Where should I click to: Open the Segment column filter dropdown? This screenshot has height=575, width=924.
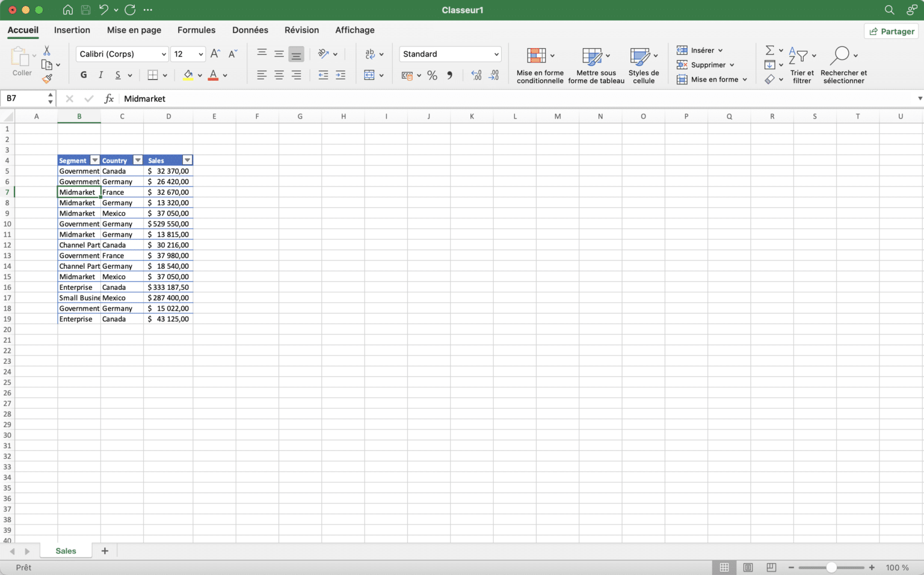(95, 160)
